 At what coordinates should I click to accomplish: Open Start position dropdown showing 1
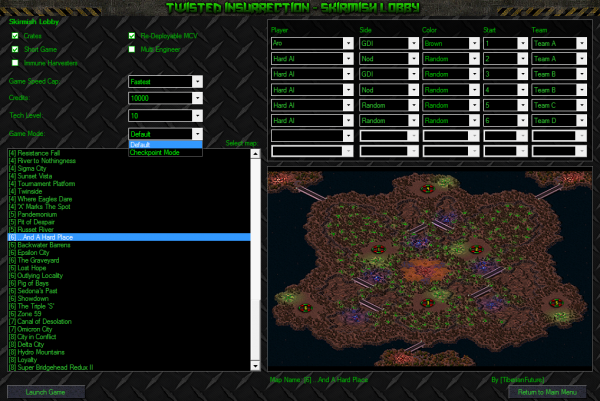tap(505, 43)
